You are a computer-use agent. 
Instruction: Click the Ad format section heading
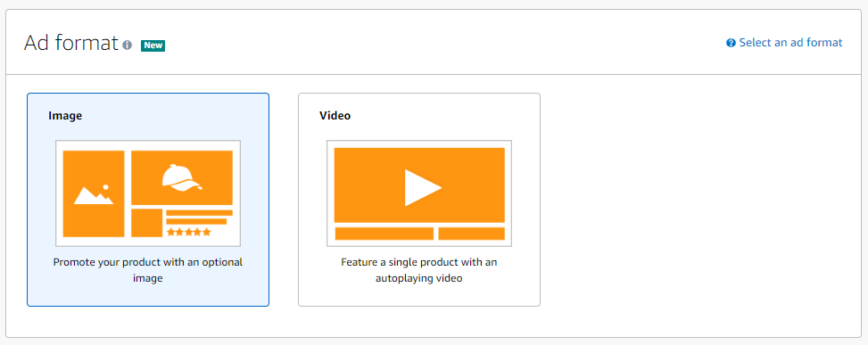(x=71, y=43)
